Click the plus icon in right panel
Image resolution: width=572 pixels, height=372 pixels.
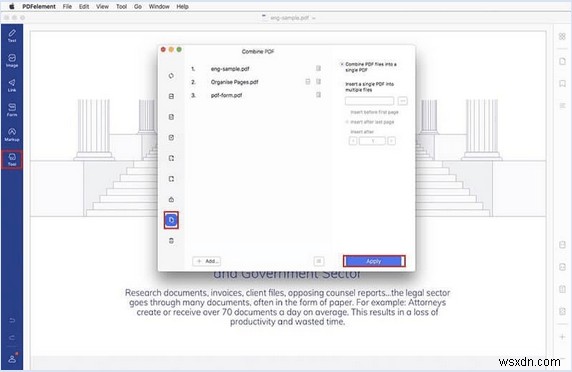tap(562, 337)
